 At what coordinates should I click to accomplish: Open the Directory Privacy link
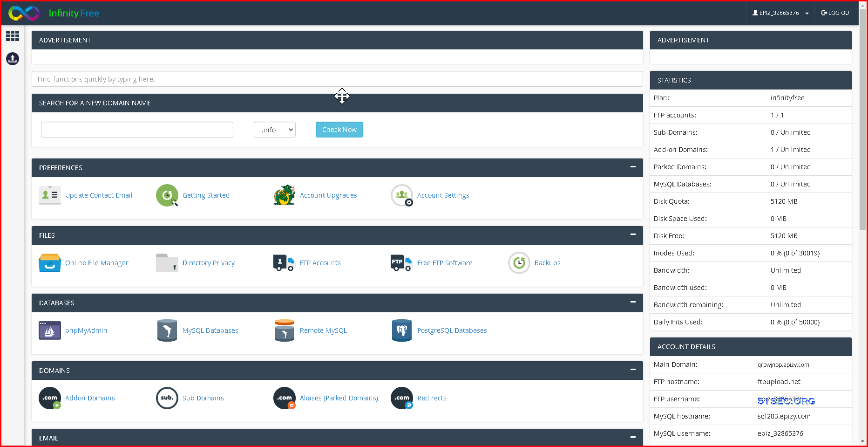point(209,263)
